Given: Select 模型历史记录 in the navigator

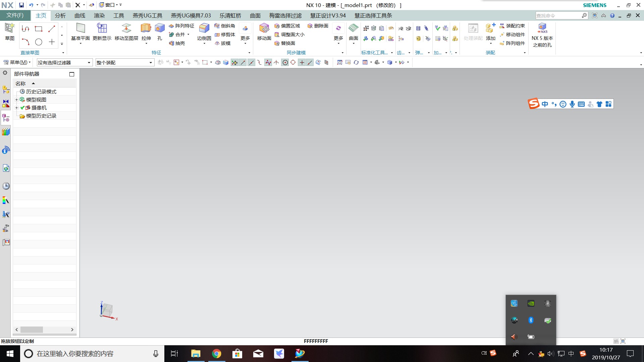Looking at the screenshot, I should coord(41,116).
